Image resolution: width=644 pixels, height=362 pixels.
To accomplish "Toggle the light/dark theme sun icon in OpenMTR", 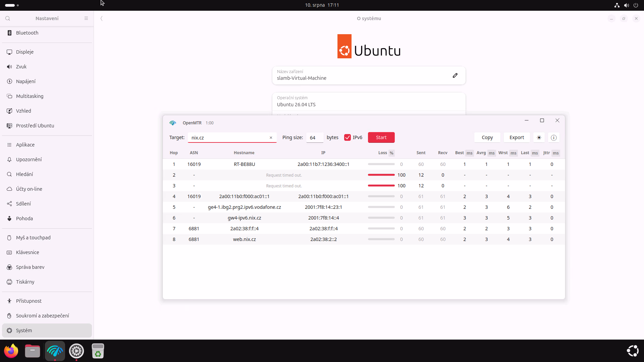I will [539, 137].
